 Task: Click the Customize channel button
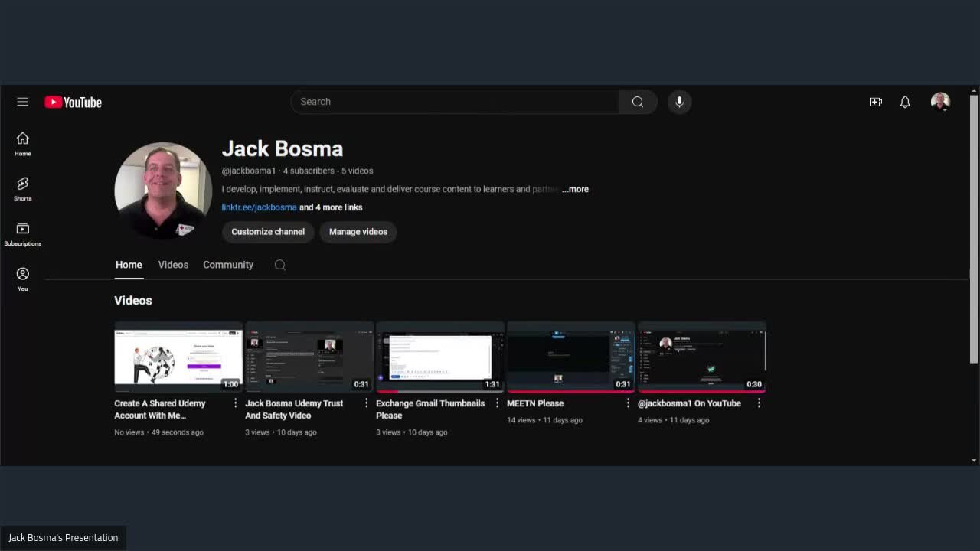click(x=268, y=232)
